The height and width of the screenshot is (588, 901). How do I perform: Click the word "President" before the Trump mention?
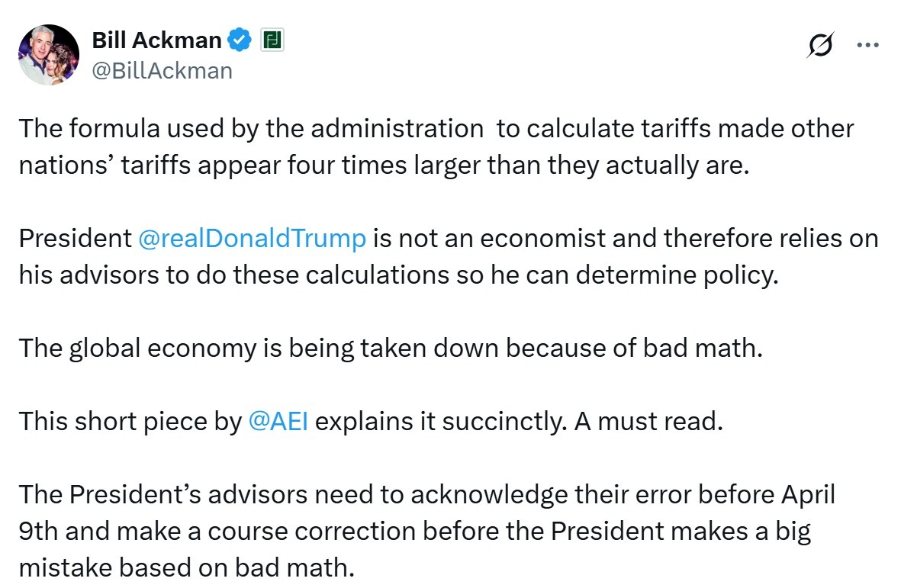coord(76,238)
